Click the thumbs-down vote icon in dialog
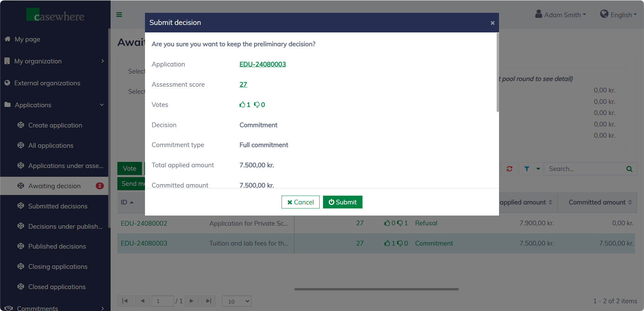Viewport: 644px width, 311px height. 257,105
